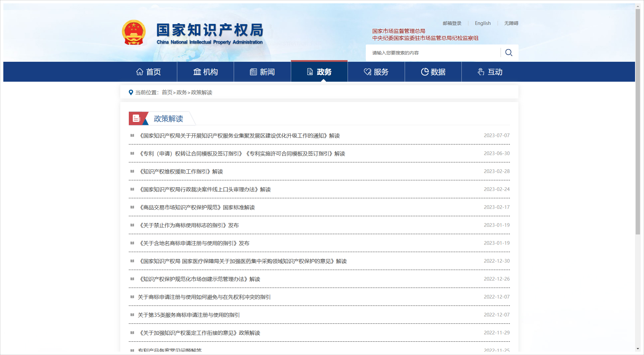Image resolution: width=644 pixels, height=355 pixels.
Task: Click the heart icon beside 服务
Action: pyautogui.click(x=367, y=72)
